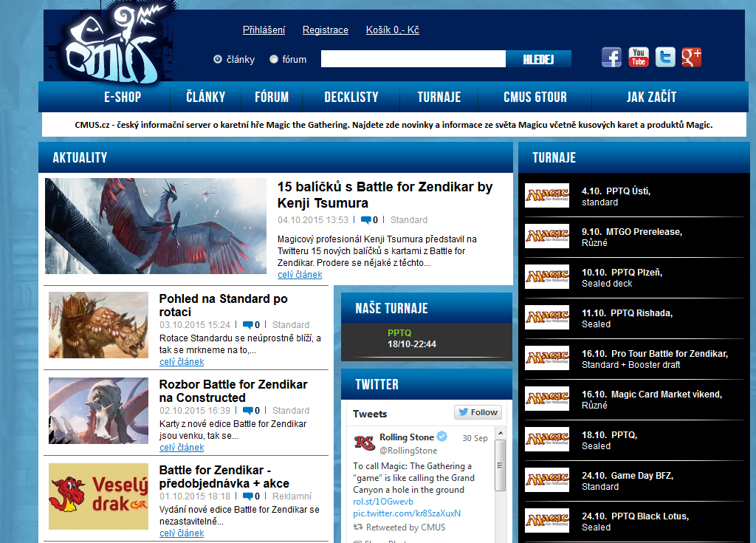
Task: Open the rol.st/1OGwevb tweet link
Action: coord(383,502)
